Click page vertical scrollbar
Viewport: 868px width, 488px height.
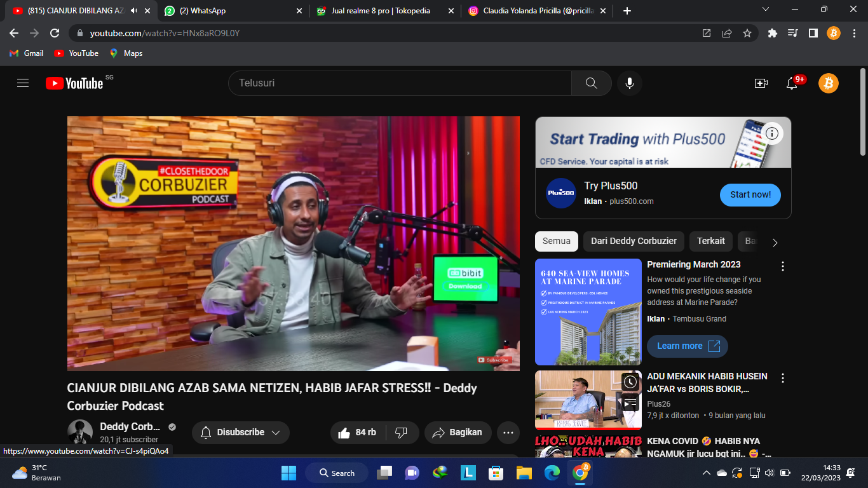coord(862,111)
